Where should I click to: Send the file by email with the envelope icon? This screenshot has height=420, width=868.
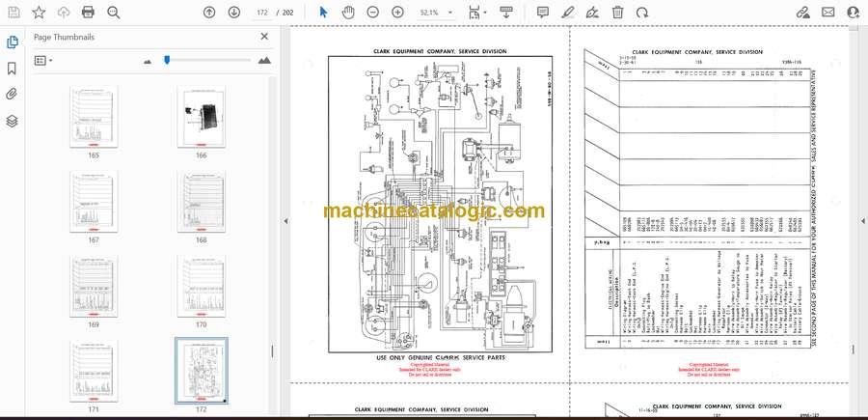828,13
